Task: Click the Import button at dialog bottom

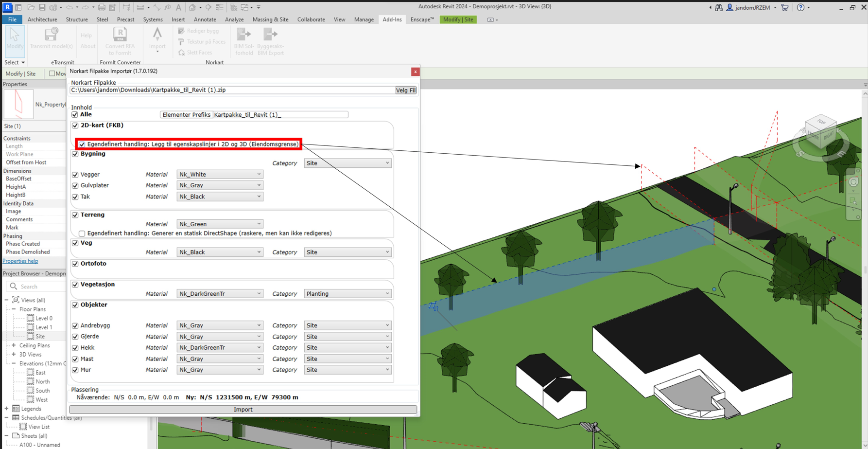Action: (243, 410)
